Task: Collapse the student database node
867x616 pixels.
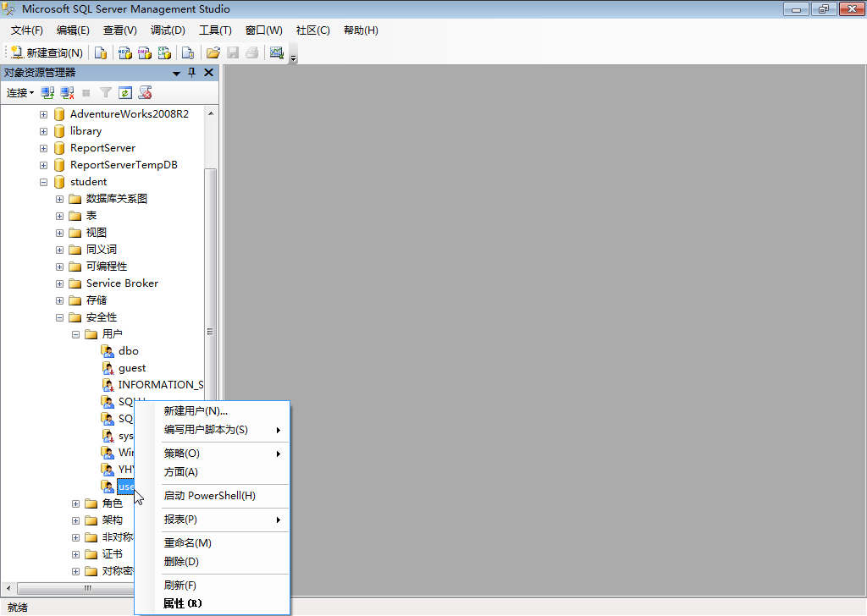Action: (44, 182)
